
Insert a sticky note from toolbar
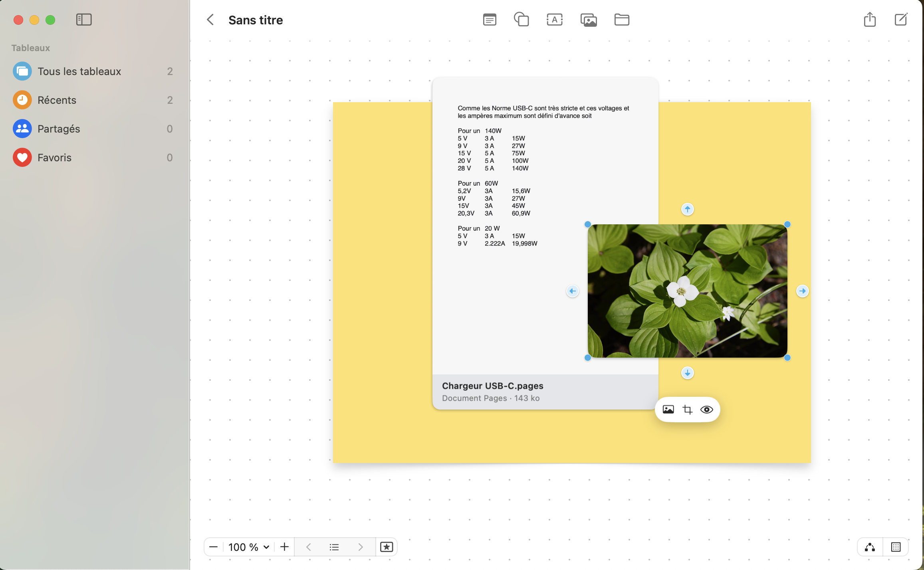coord(490,20)
